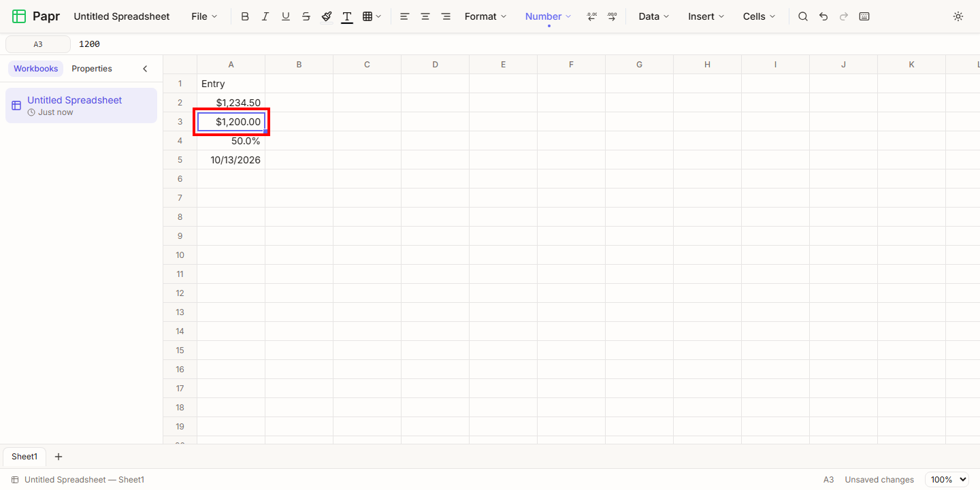Toggle strikethrough formatting
Screen dimensions: 980x490
(306, 16)
